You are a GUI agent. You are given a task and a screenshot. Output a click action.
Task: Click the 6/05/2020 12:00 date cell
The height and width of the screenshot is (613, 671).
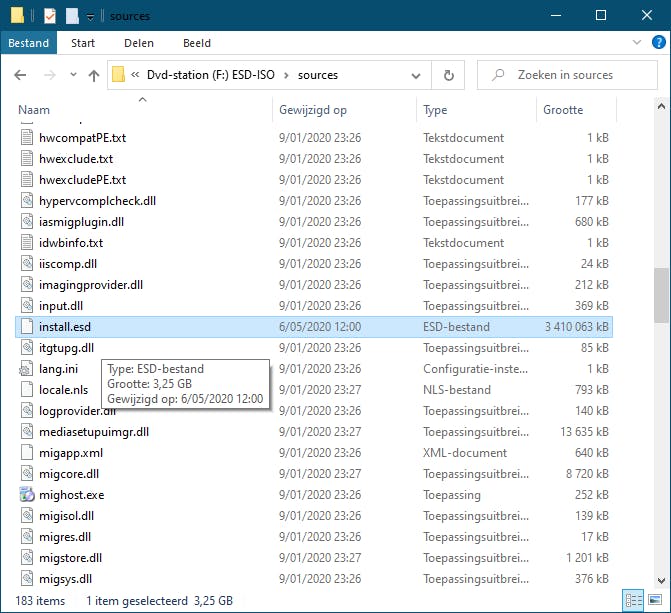320,327
